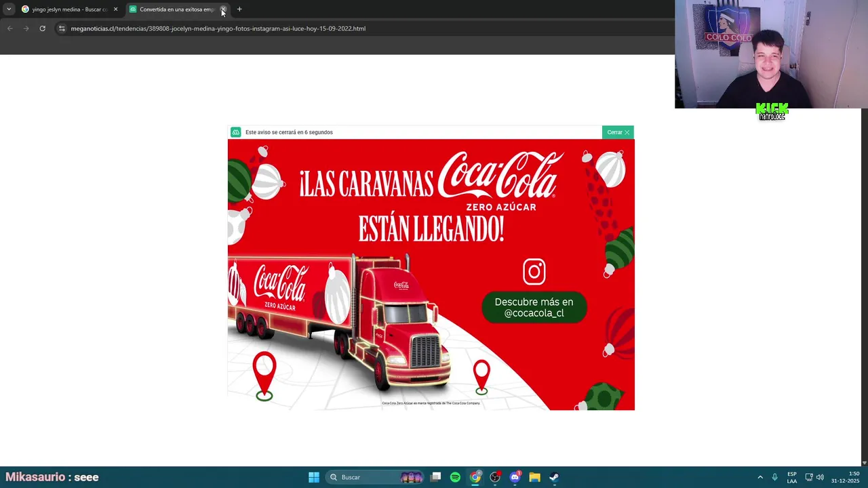
Task: Open the network status tray icon
Action: tap(809, 477)
